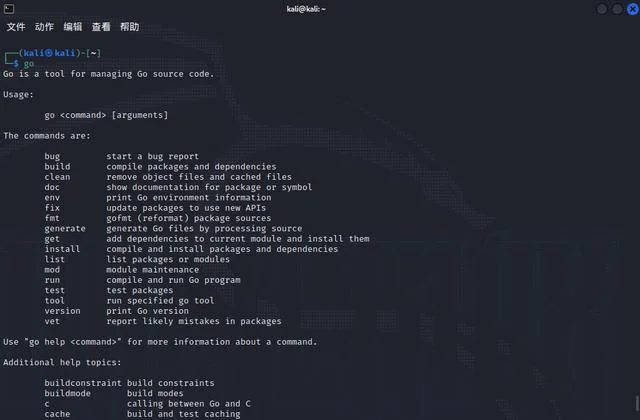Image resolution: width=640 pixels, height=420 pixels.
Task: Click the vertical scrollbar thumb at the right edge
Action: [x=637, y=403]
